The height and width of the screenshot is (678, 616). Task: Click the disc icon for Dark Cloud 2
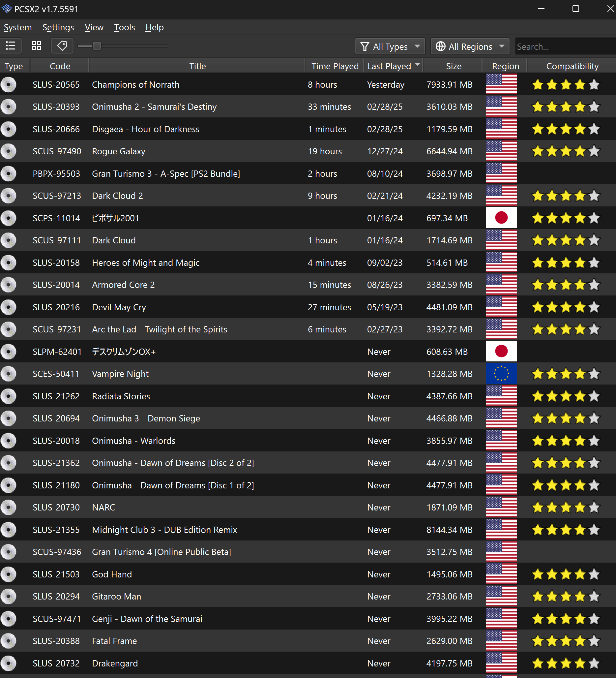click(8, 196)
